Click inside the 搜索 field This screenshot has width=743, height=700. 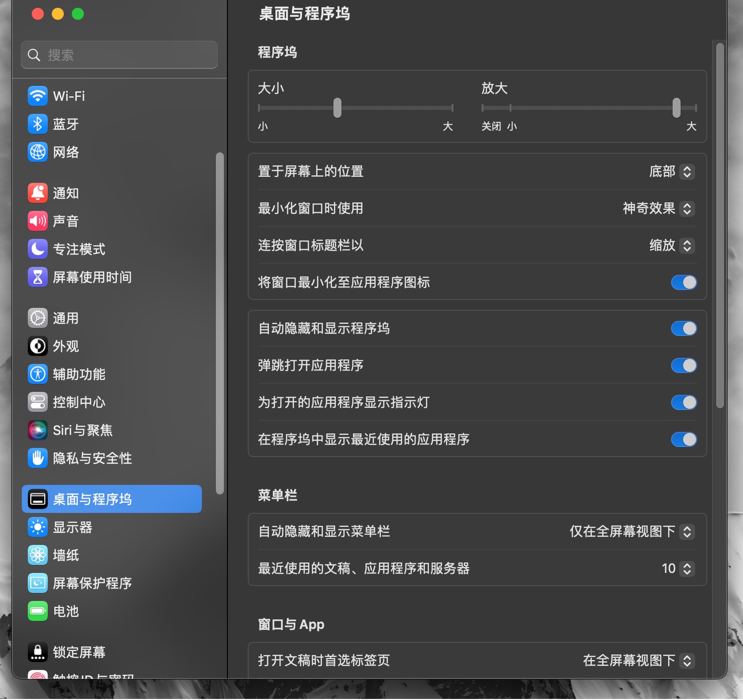point(119,55)
